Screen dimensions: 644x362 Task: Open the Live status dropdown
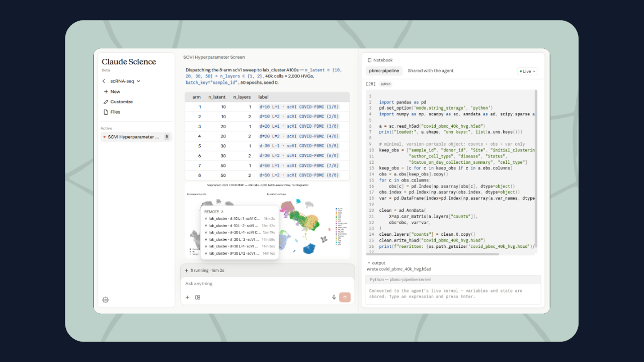click(x=527, y=71)
